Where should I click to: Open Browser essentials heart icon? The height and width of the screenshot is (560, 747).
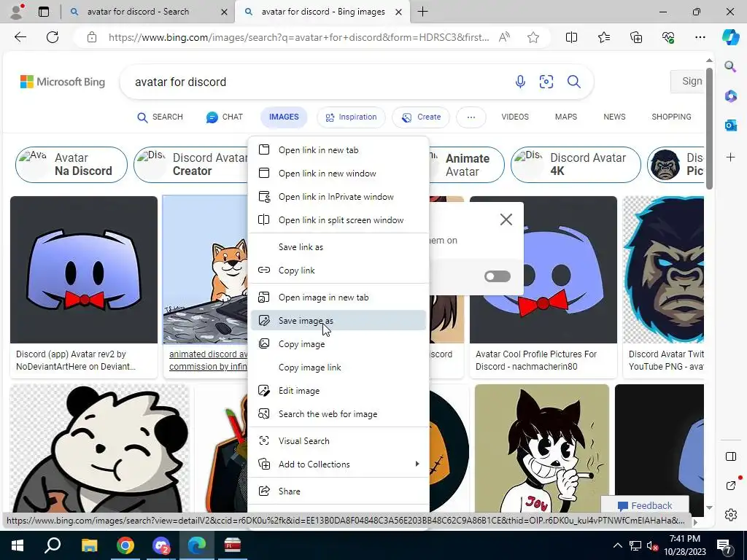(x=668, y=37)
